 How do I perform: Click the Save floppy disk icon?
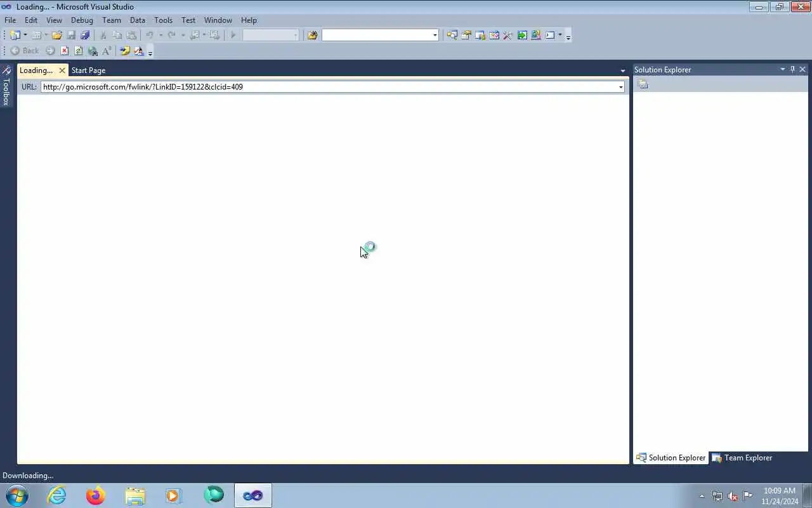pos(71,36)
